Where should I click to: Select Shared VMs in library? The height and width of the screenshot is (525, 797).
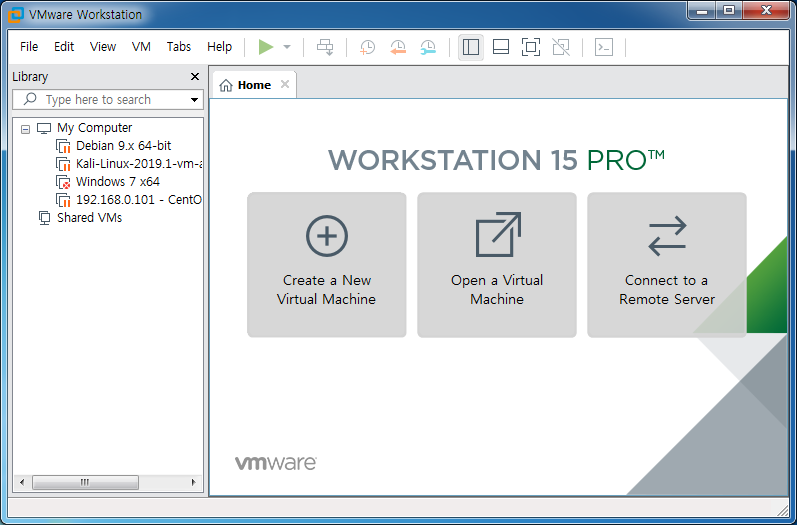[x=89, y=218]
